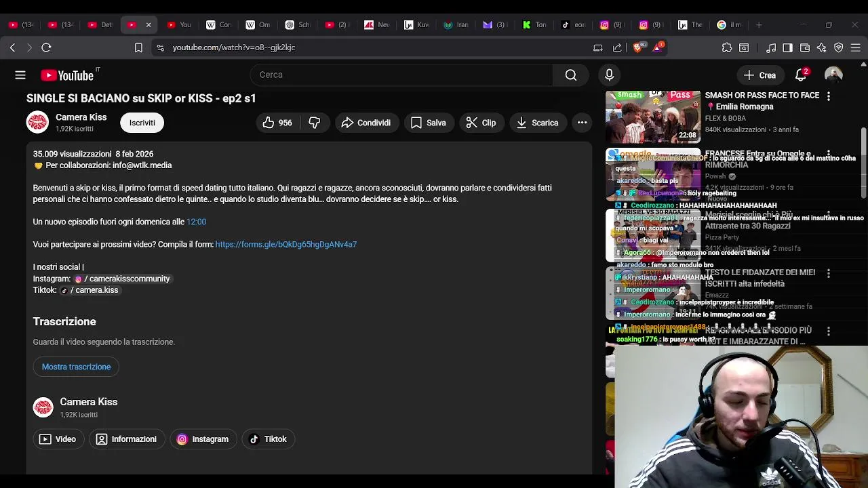Click the search magnifier button

[x=571, y=75]
